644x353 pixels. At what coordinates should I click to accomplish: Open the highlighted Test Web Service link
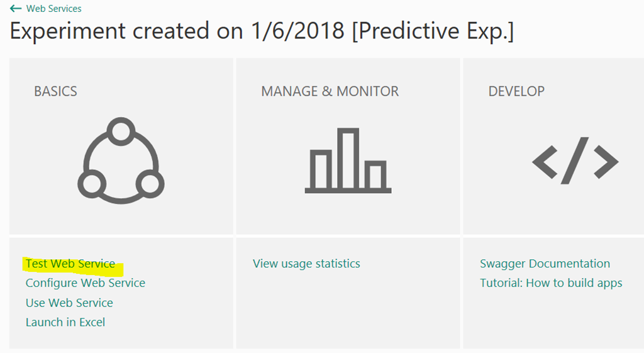(70, 264)
